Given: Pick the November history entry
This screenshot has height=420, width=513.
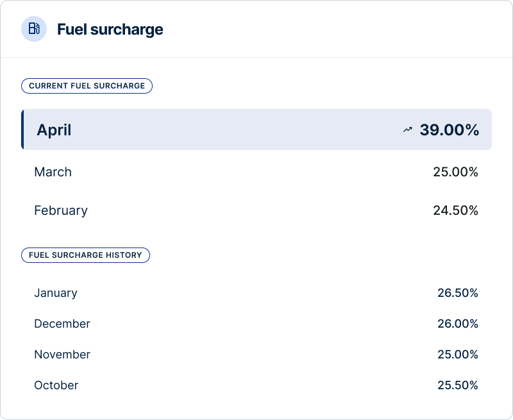Looking at the screenshot, I should coord(62,355).
